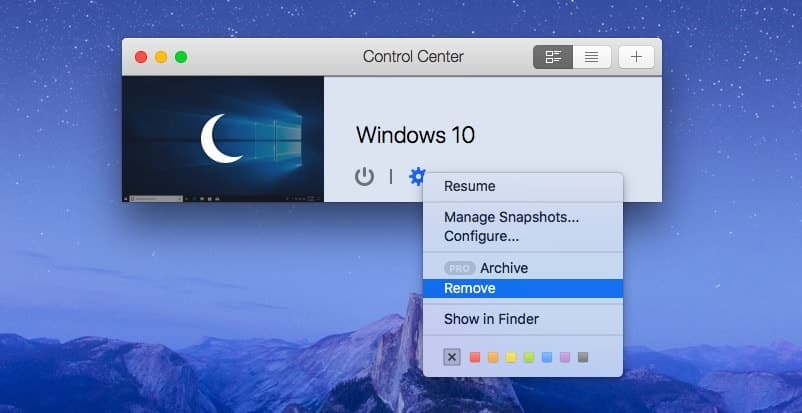The image size is (802, 413).
Task: Apply the orange color tag
Action: pos(493,357)
